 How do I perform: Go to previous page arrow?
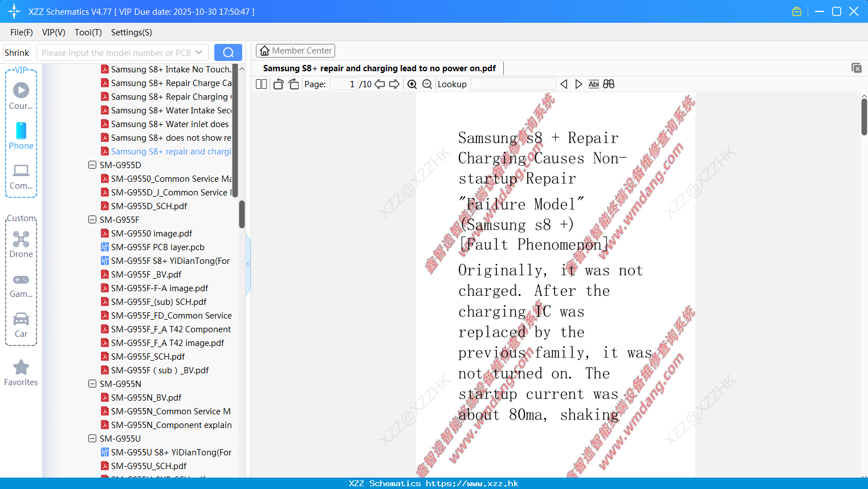[x=380, y=84]
